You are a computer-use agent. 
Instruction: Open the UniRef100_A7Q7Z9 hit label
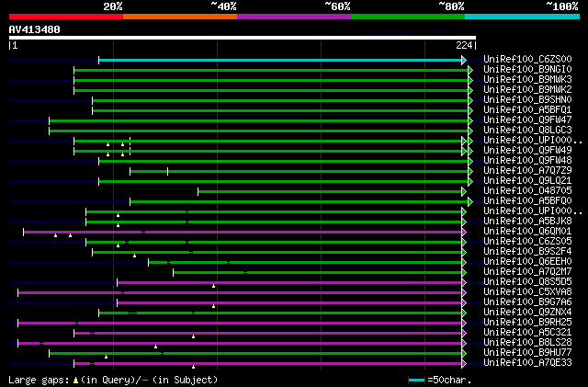coord(527,170)
